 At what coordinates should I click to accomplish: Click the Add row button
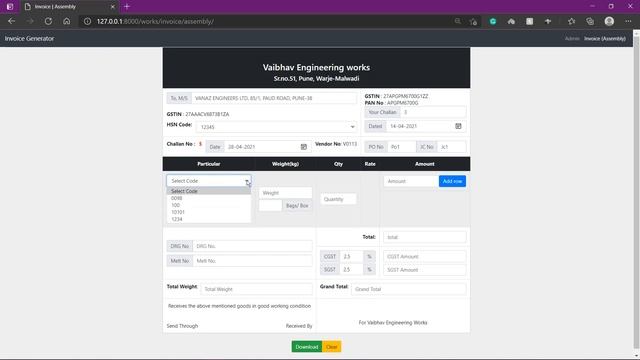tap(452, 181)
